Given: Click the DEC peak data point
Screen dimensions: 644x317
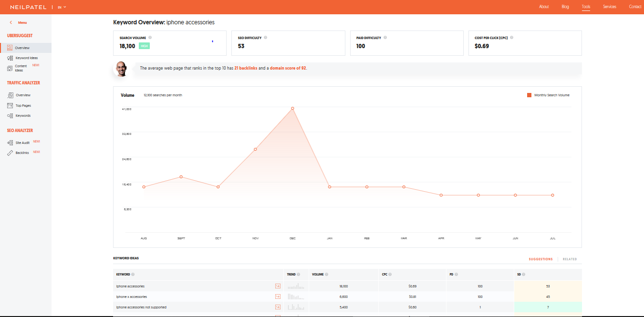Looking at the screenshot, I should coord(292,109).
